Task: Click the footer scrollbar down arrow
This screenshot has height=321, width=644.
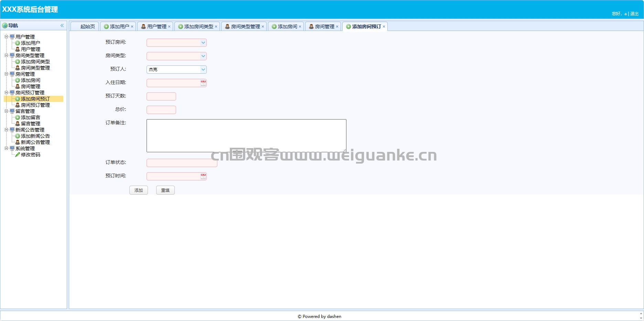Action: pos(641,318)
